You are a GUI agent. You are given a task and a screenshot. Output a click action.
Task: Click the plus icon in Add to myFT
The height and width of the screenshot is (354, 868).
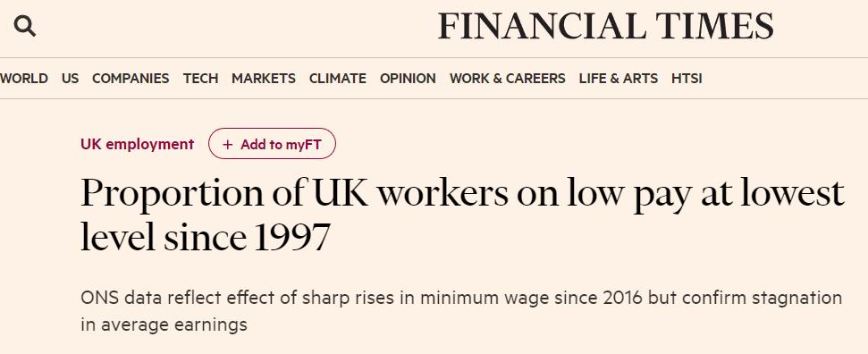[x=228, y=145]
